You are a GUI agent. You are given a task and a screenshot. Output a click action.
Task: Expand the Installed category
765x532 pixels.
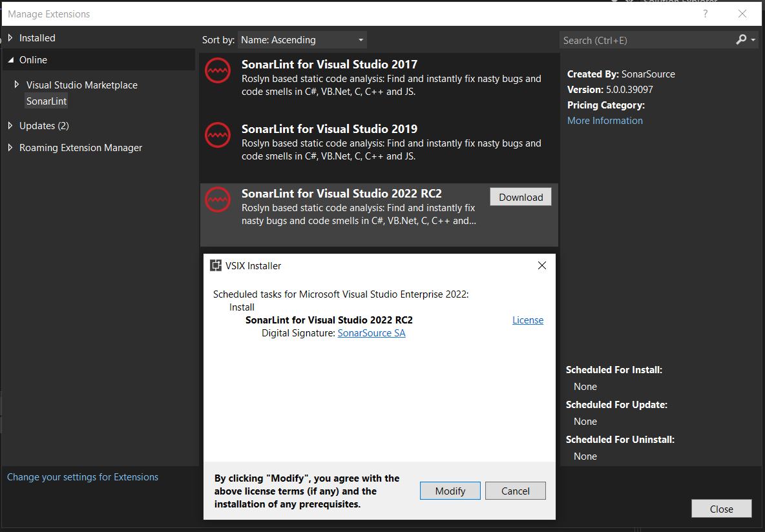10,37
